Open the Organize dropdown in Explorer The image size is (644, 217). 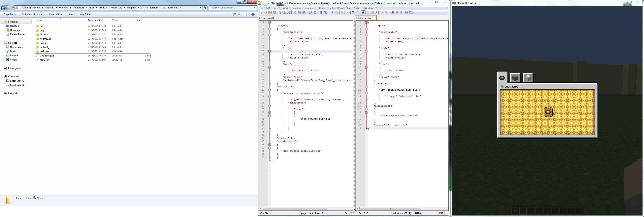click(x=9, y=14)
